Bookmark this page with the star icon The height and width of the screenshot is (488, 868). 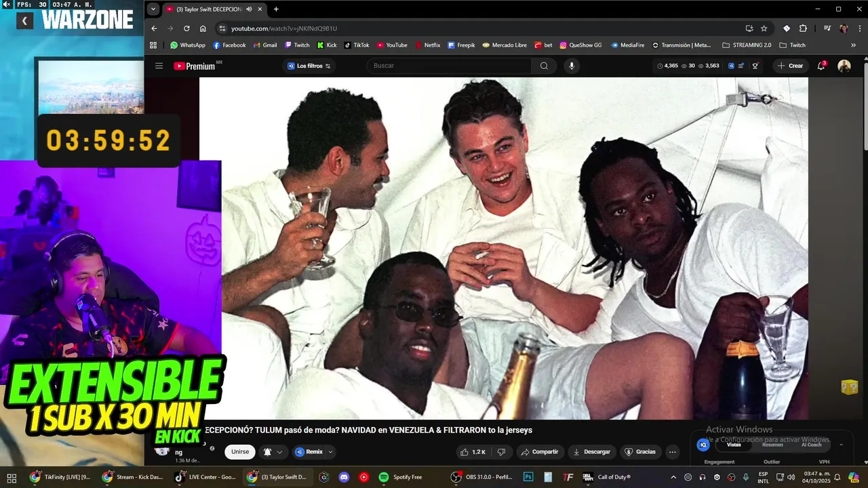(x=764, y=28)
